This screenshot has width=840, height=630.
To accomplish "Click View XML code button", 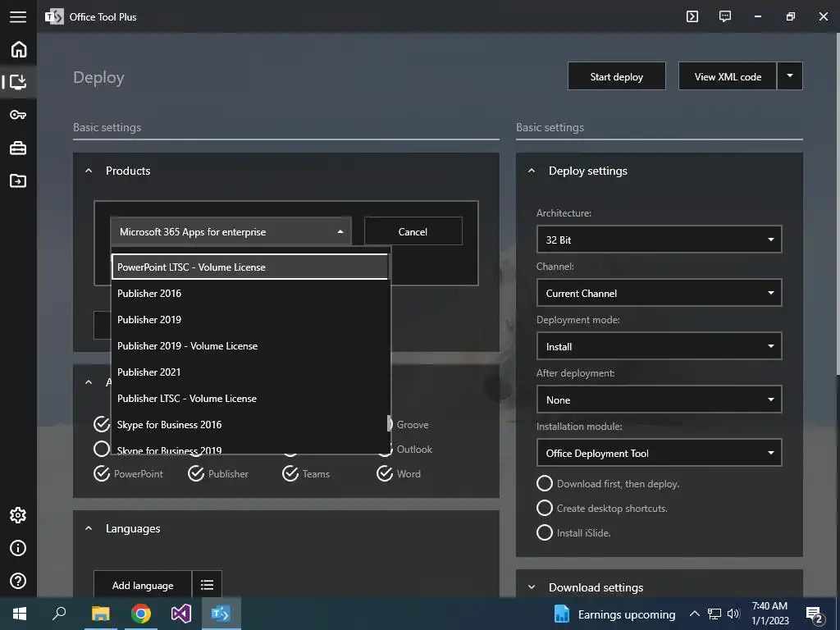I will (728, 76).
